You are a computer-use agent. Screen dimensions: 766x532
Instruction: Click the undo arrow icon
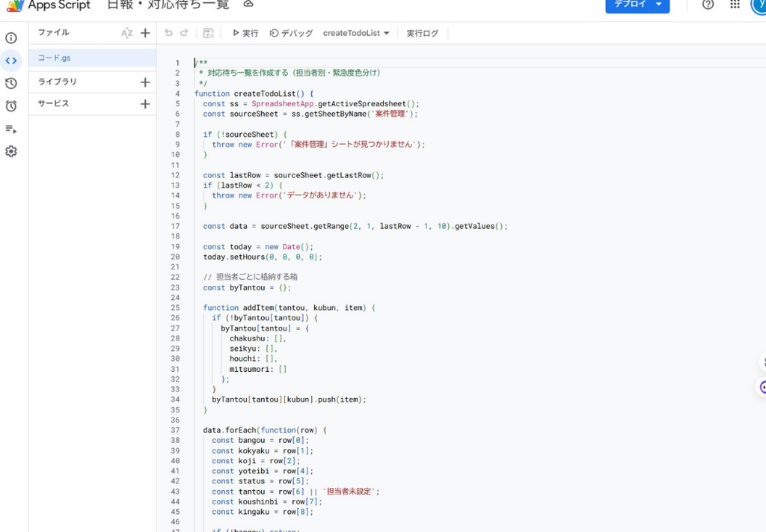coord(168,33)
